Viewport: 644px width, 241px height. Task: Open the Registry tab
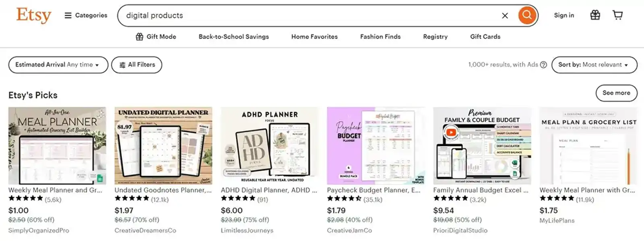pos(435,37)
